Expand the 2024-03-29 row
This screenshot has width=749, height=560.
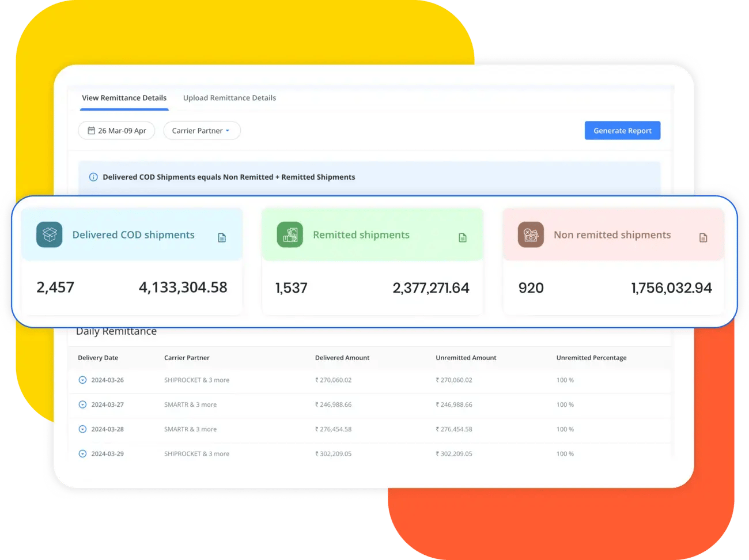pyautogui.click(x=82, y=454)
